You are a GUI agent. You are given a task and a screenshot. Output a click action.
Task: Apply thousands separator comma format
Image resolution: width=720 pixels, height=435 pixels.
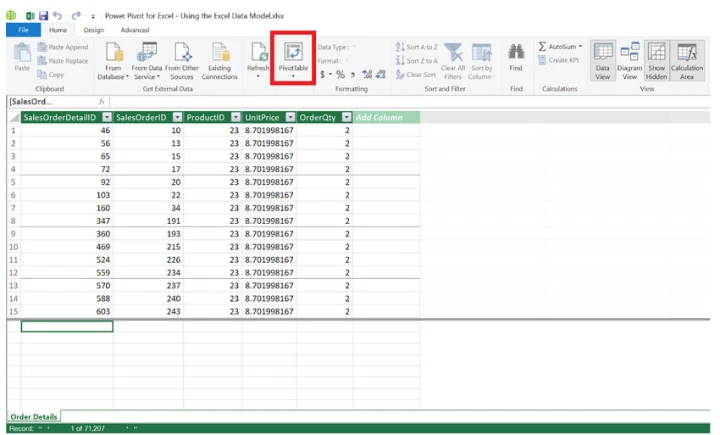point(353,74)
